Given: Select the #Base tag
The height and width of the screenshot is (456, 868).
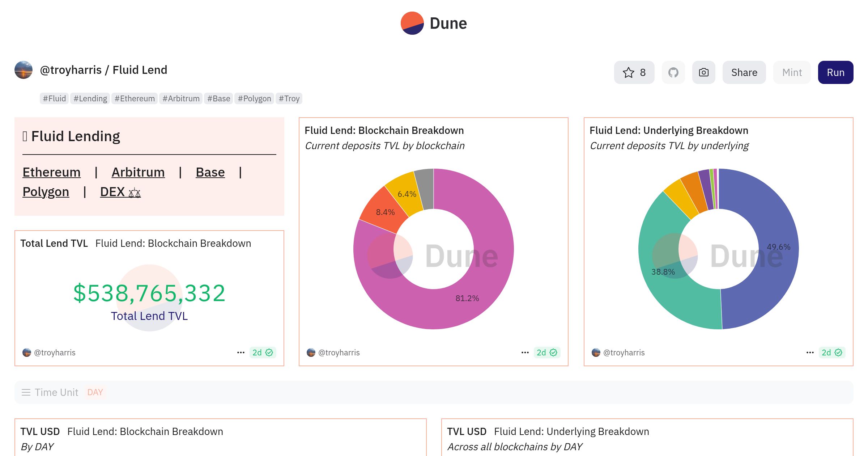Looking at the screenshot, I should click(218, 98).
